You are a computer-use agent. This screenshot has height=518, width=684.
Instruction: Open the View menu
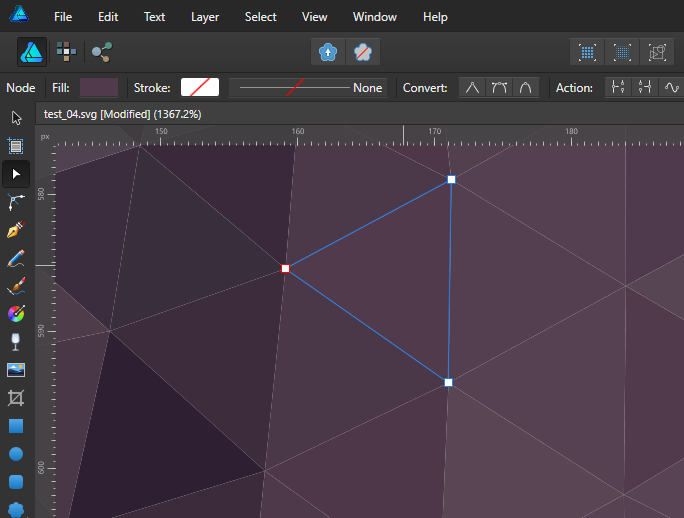315,17
